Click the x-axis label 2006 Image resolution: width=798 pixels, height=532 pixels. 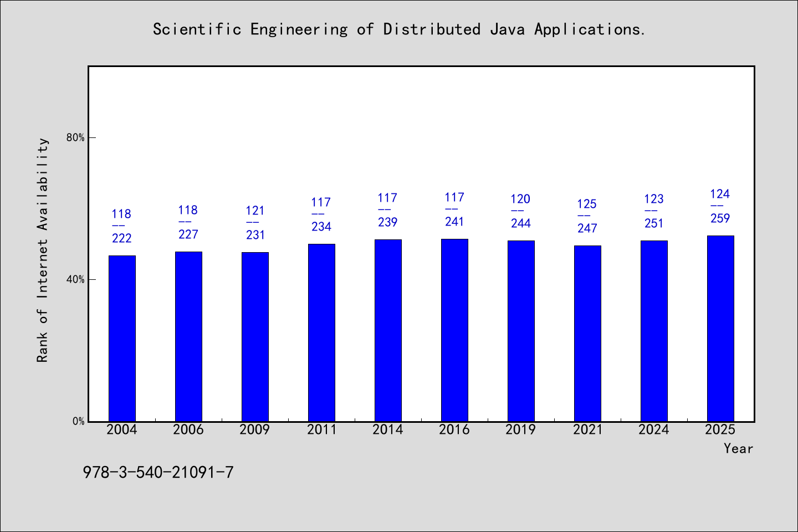pos(188,429)
